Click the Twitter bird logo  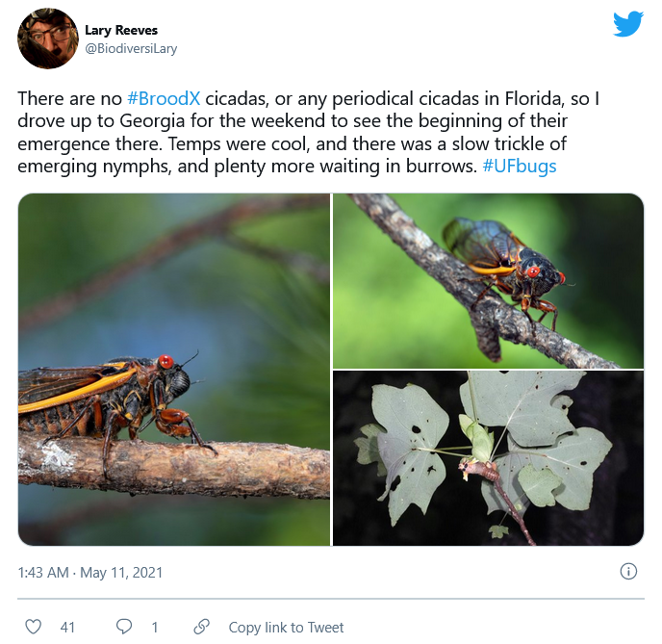click(627, 24)
